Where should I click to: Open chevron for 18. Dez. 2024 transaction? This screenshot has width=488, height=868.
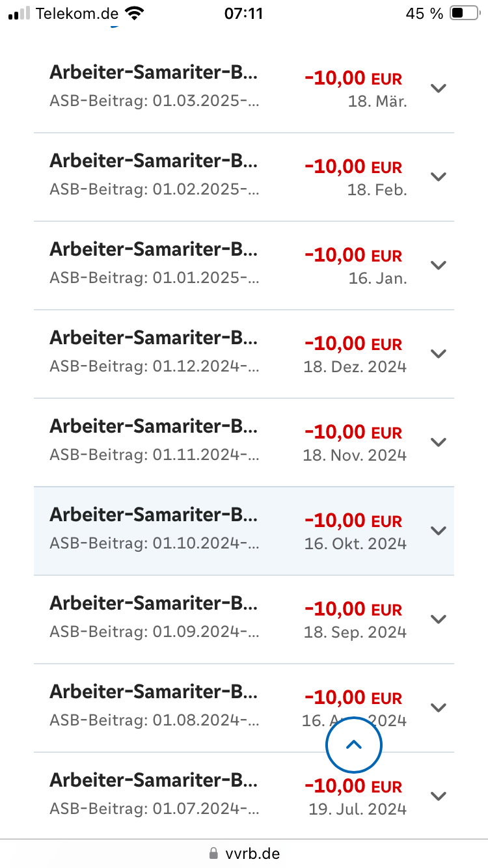(439, 354)
